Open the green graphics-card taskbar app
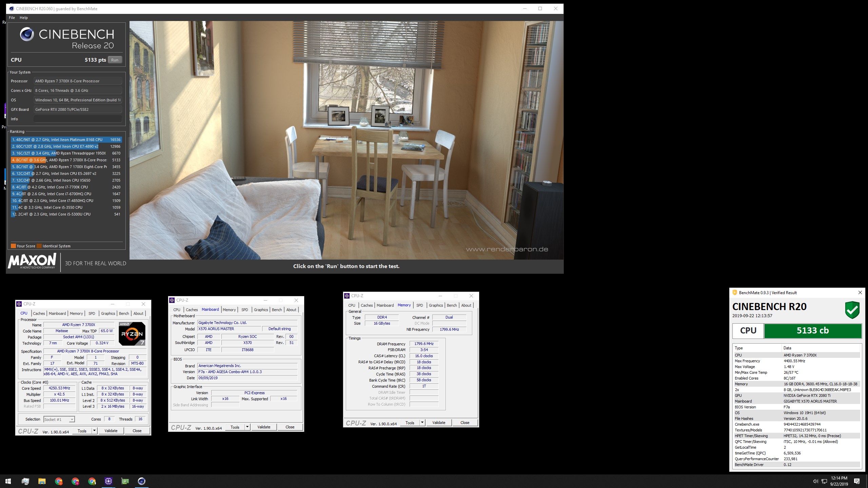Image resolution: width=868 pixels, height=488 pixels. pos(125,481)
